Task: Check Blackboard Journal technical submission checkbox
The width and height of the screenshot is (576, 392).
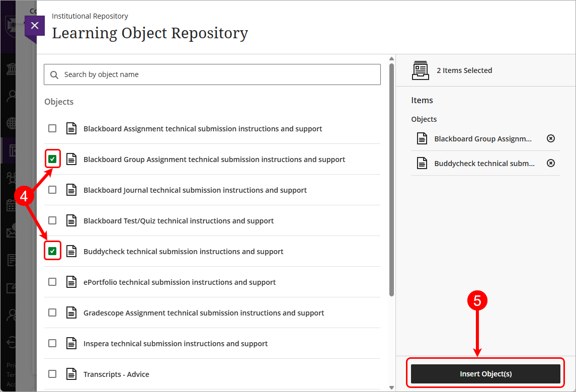Action: 52,190
